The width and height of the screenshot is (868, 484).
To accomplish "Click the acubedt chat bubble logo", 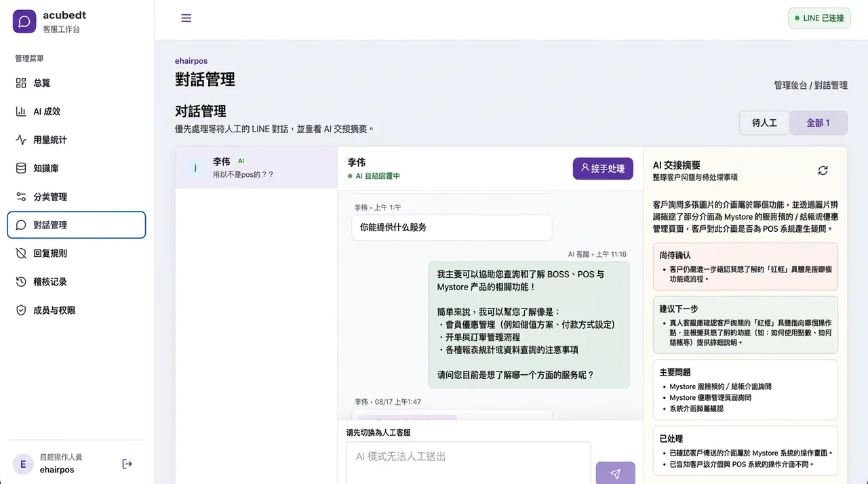I will point(24,22).
